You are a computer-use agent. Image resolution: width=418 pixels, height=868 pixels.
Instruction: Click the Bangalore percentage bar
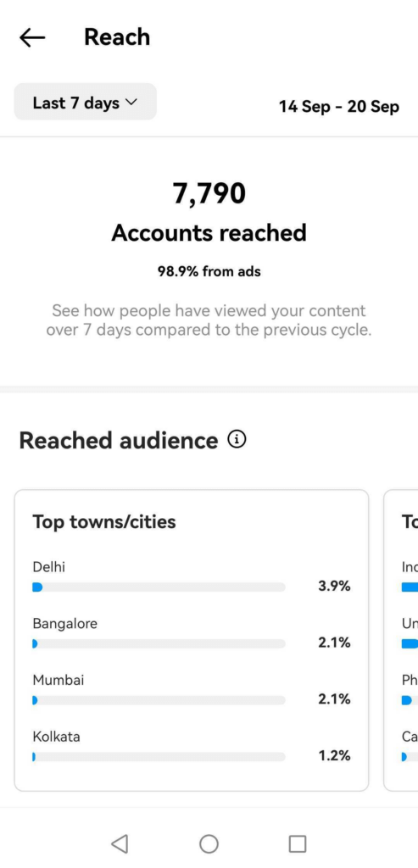159,644
